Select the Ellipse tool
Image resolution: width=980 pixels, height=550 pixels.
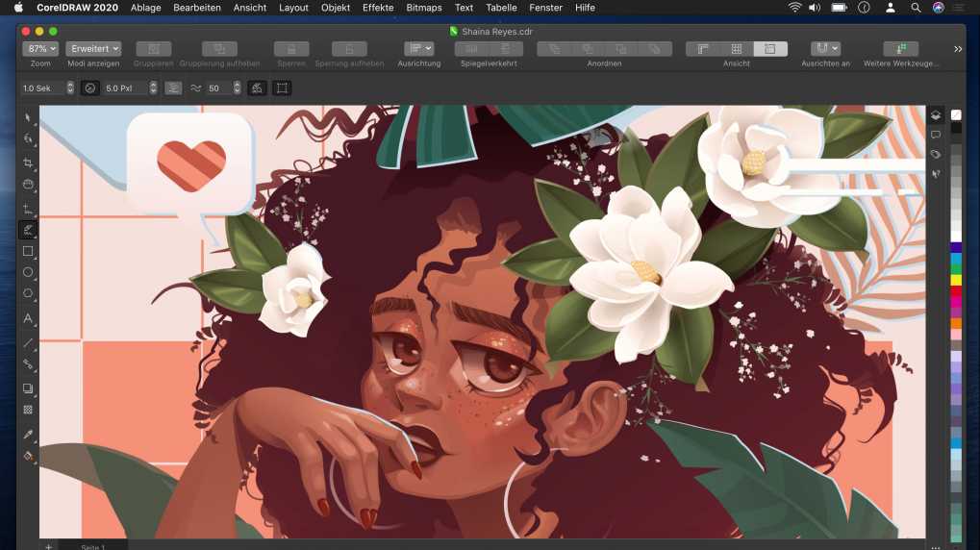pyautogui.click(x=28, y=272)
